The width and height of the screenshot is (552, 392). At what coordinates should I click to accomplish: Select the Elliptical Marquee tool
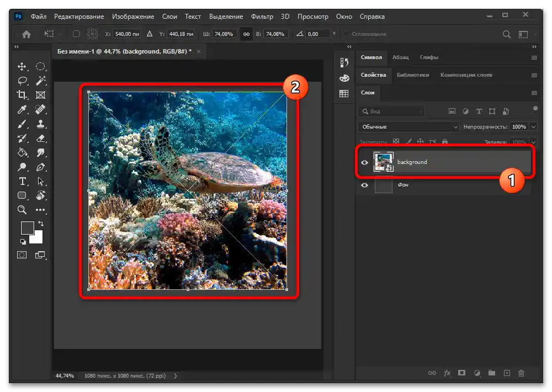(x=40, y=67)
